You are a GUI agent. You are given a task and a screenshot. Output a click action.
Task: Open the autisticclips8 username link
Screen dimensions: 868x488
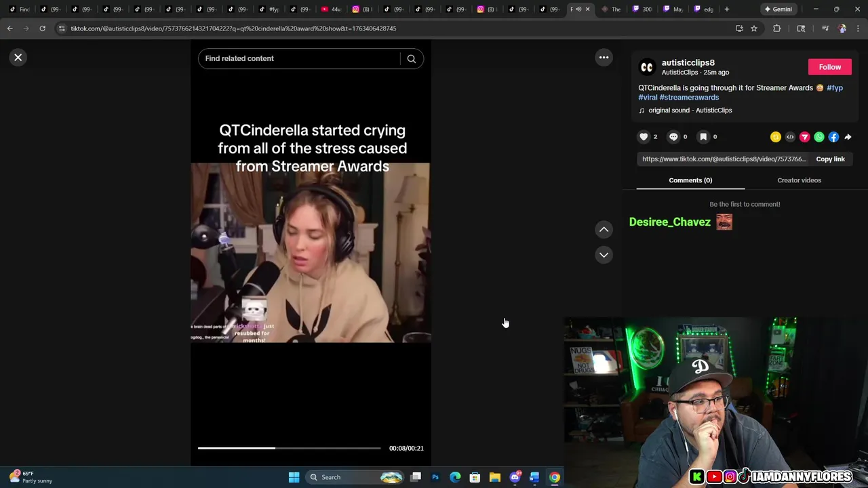(x=688, y=63)
